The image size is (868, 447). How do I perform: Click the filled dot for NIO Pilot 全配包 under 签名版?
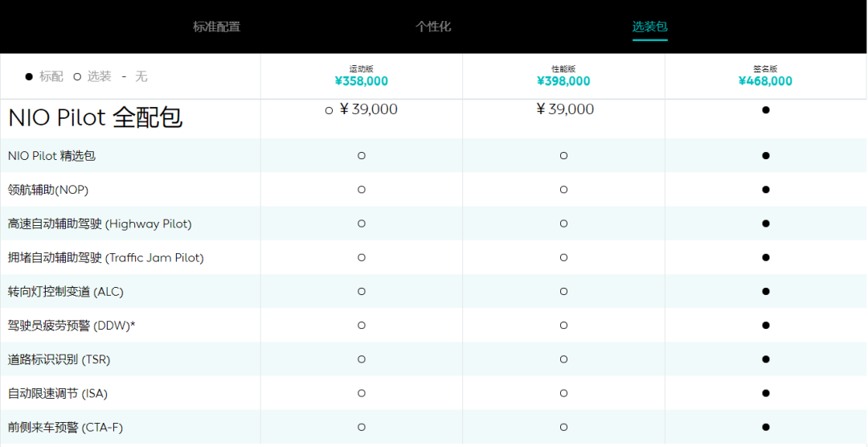click(x=766, y=109)
